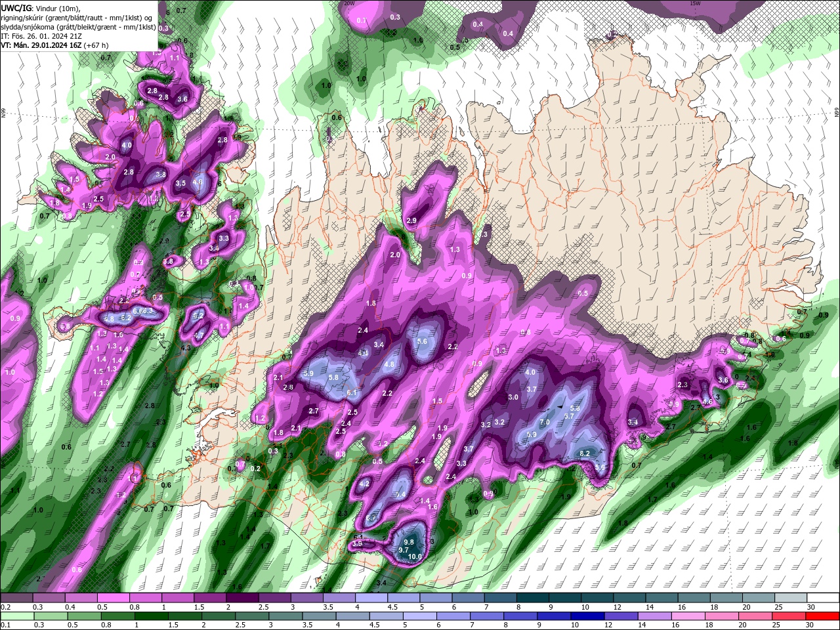
Task: Click the pale green 0.1 swatch in the rain legend
Action: (x=16, y=616)
